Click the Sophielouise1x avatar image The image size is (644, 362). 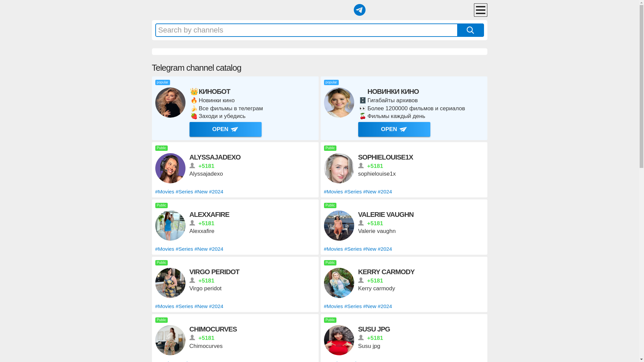coord(339,168)
